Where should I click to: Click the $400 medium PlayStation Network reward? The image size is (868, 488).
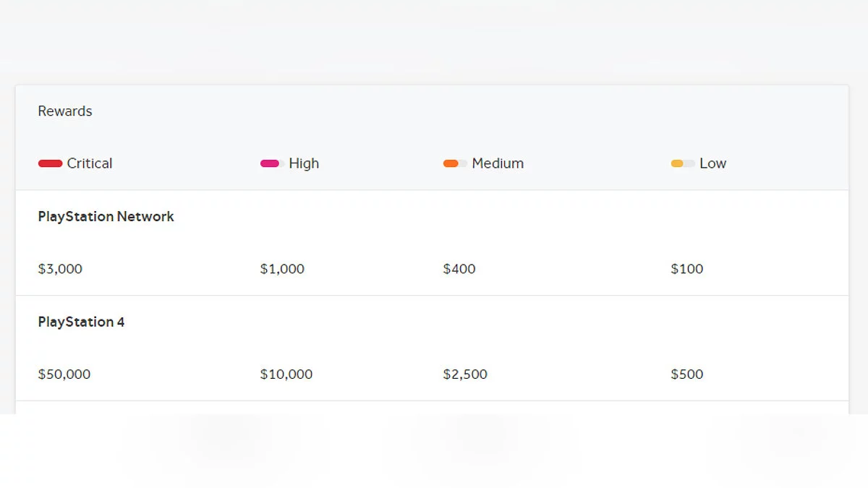(x=459, y=269)
